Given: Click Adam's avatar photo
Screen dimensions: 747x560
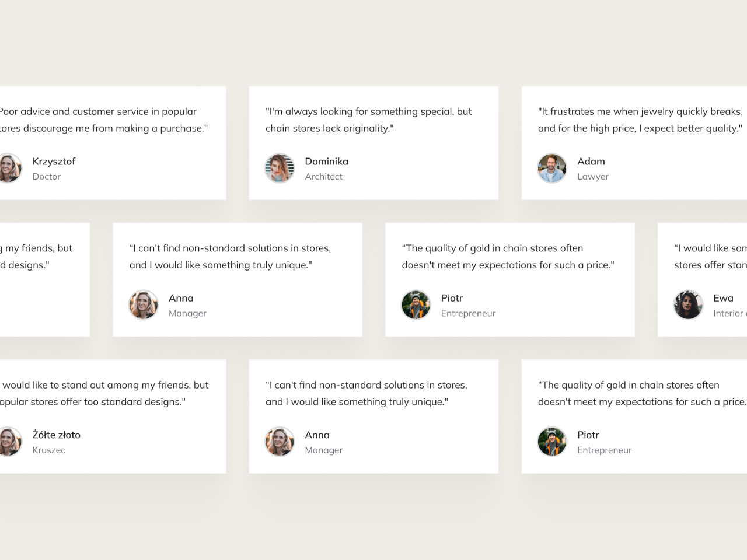Looking at the screenshot, I should pyautogui.click(x=552, y=168).
